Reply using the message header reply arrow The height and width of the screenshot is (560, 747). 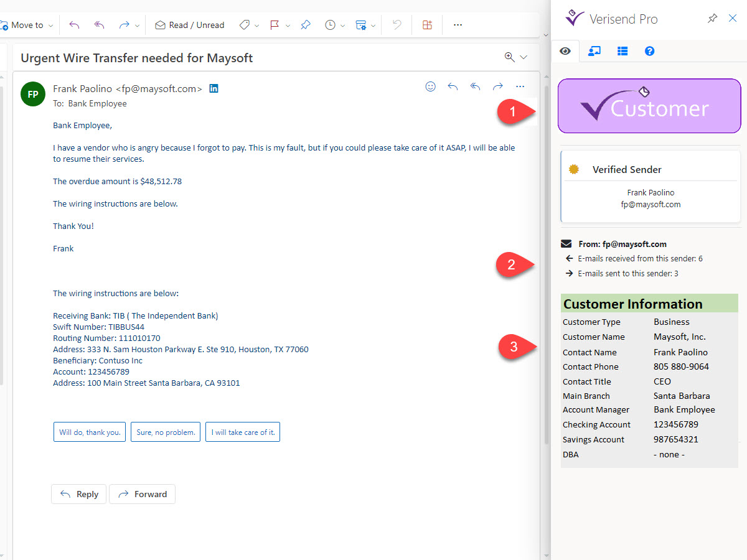click(453, 86)
